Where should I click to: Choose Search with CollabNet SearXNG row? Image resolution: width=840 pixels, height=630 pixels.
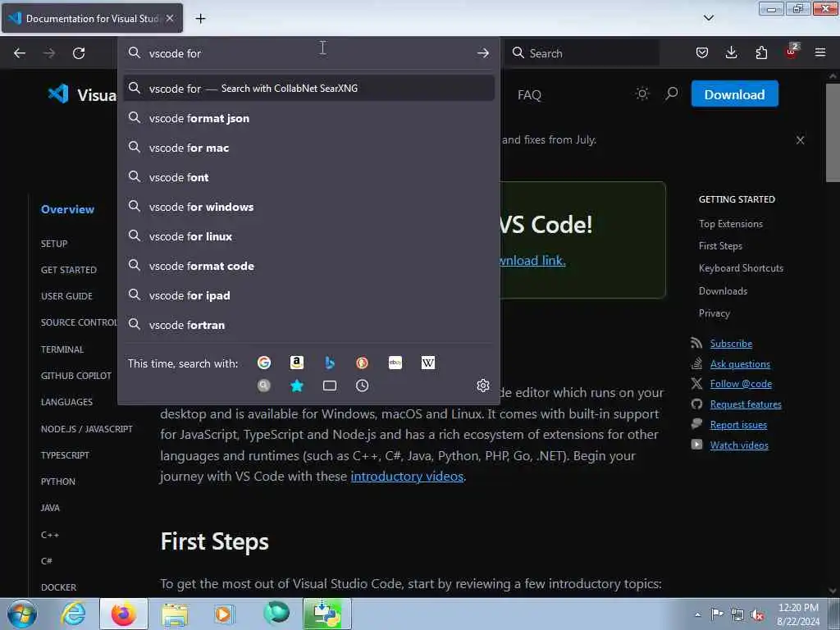(309, 88)
